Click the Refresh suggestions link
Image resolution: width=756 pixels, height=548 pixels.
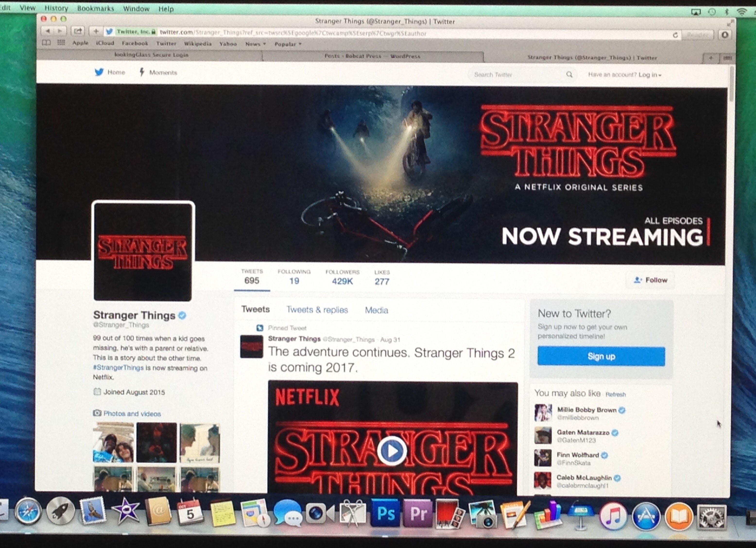[615, 394]
